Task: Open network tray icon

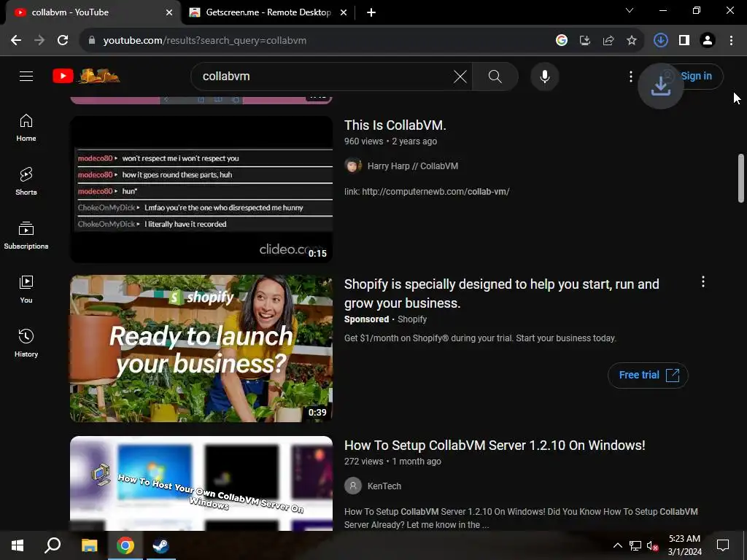Action: click(x=635, y=545)
